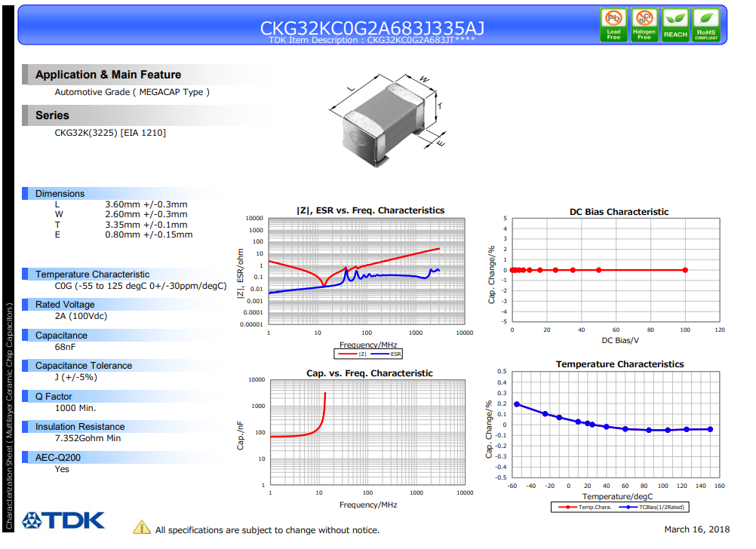Click the |Z|, ESR/ohm vertical axis label
The width and height of the screenshot is (756, 549).
pyautogui.click(x=240, y=274)
